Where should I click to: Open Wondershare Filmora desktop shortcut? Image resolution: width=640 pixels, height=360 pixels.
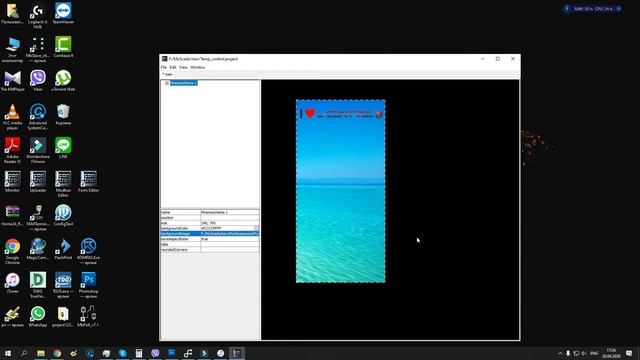coord(38,150)
